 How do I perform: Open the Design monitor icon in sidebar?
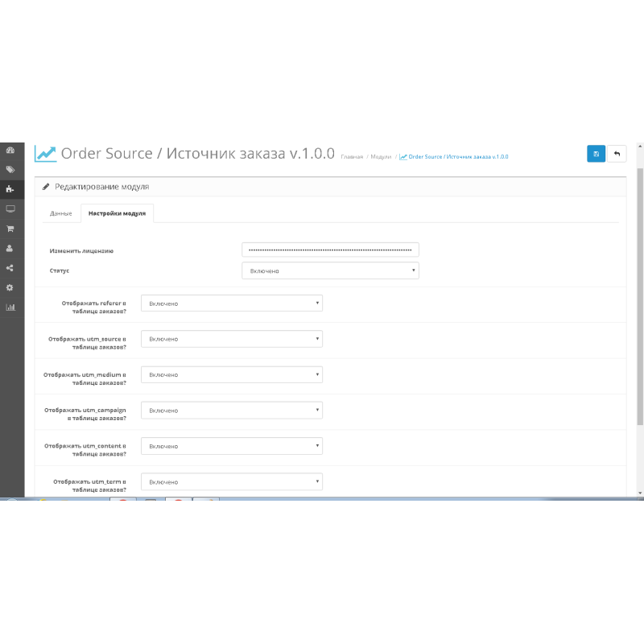[x=10, y=208]
